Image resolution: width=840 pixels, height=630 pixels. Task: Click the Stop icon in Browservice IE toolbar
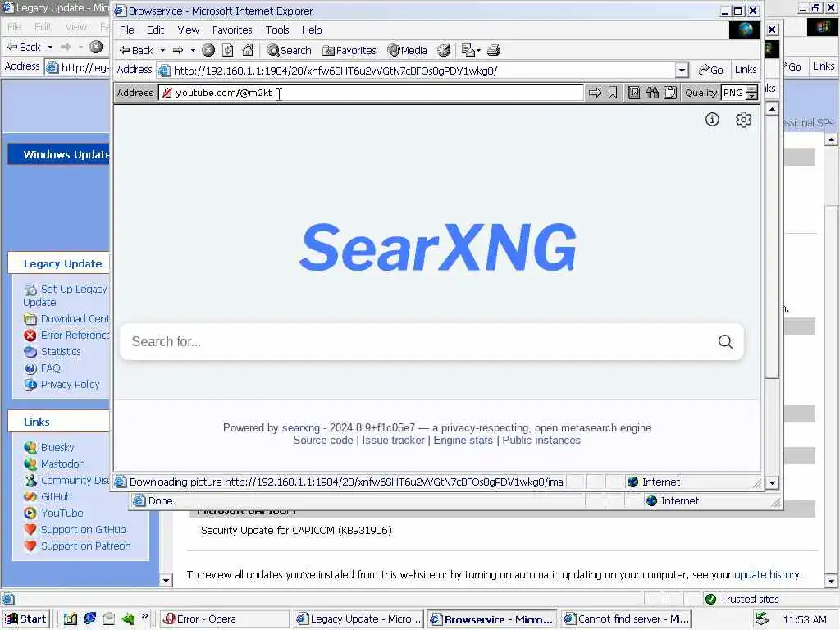pos(208,50)
